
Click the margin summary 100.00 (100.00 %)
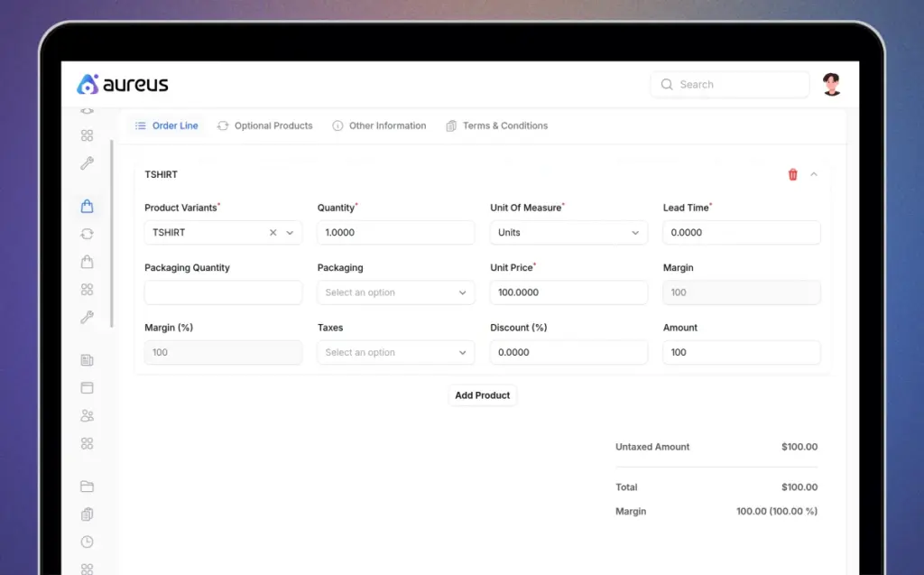[x=777, y=511]
